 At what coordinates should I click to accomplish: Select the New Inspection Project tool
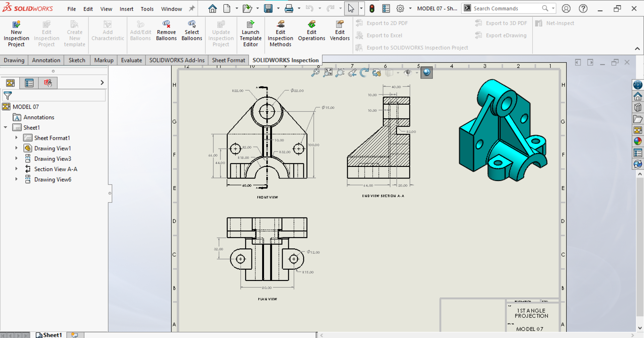coord(16,33)
